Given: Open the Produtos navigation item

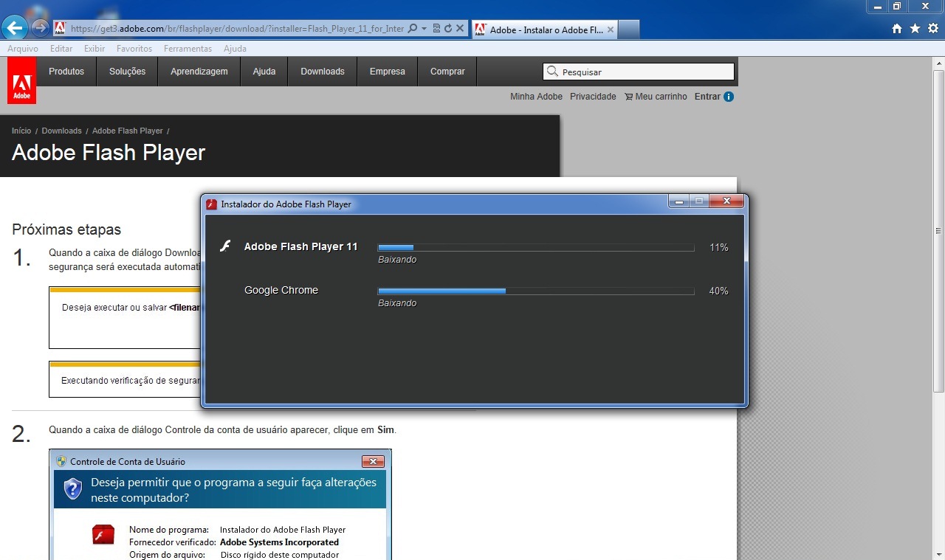Looking at the screenshot, I should point(66,72).
